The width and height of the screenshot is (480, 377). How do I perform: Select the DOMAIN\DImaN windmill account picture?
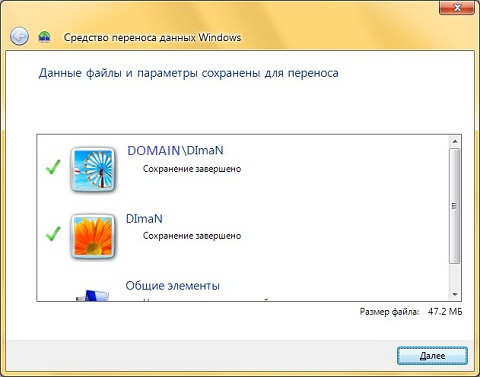click(93, 170)
